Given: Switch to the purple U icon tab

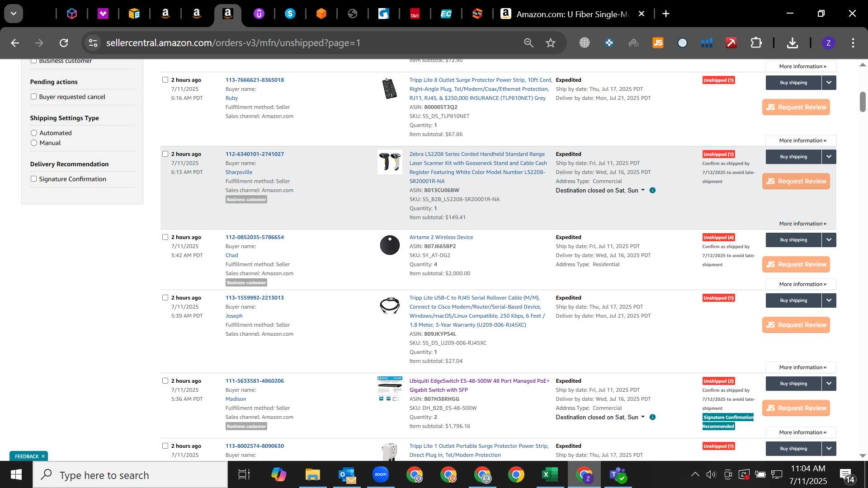Looking at the screenshot, I should [259, 14].
